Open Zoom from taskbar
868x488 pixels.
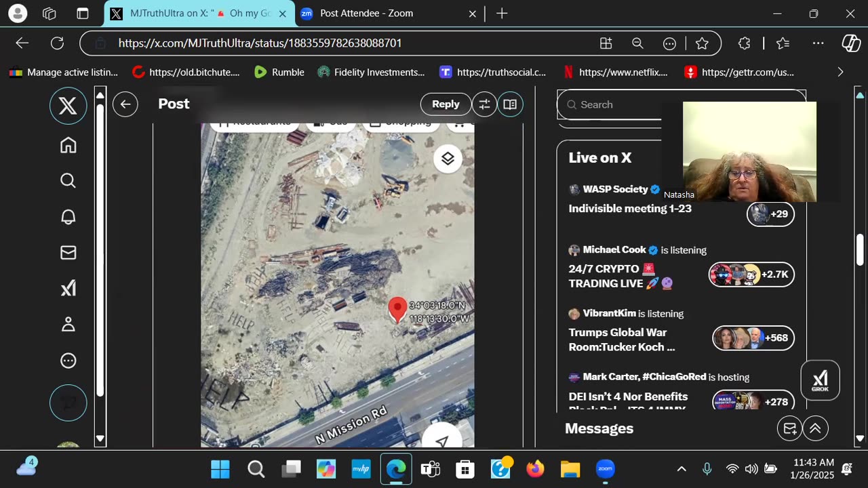(605, 469)
